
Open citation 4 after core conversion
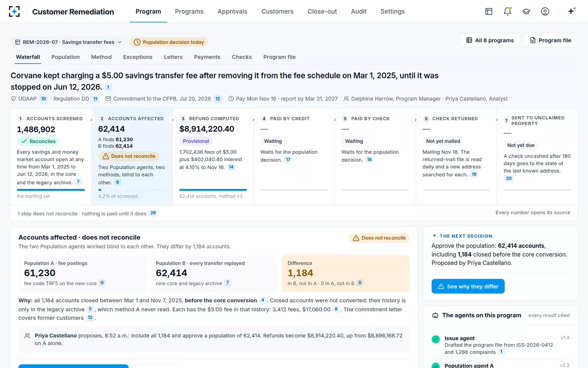click(x=263, y=300)
